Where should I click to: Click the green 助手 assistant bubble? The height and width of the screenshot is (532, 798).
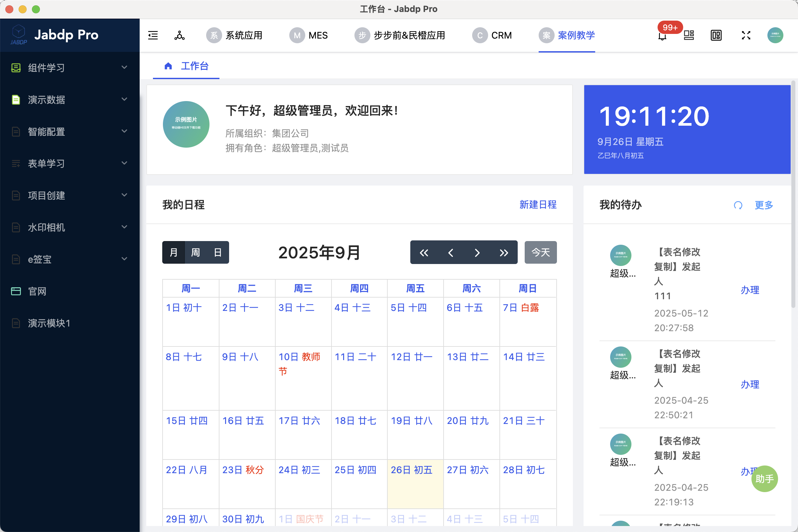click(x=764, y=478)
